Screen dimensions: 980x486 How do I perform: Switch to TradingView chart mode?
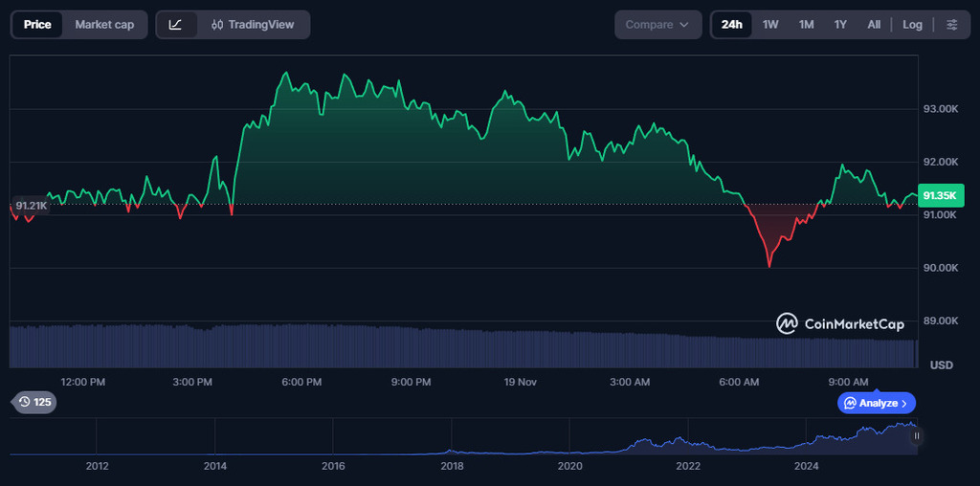pos(254,25)
